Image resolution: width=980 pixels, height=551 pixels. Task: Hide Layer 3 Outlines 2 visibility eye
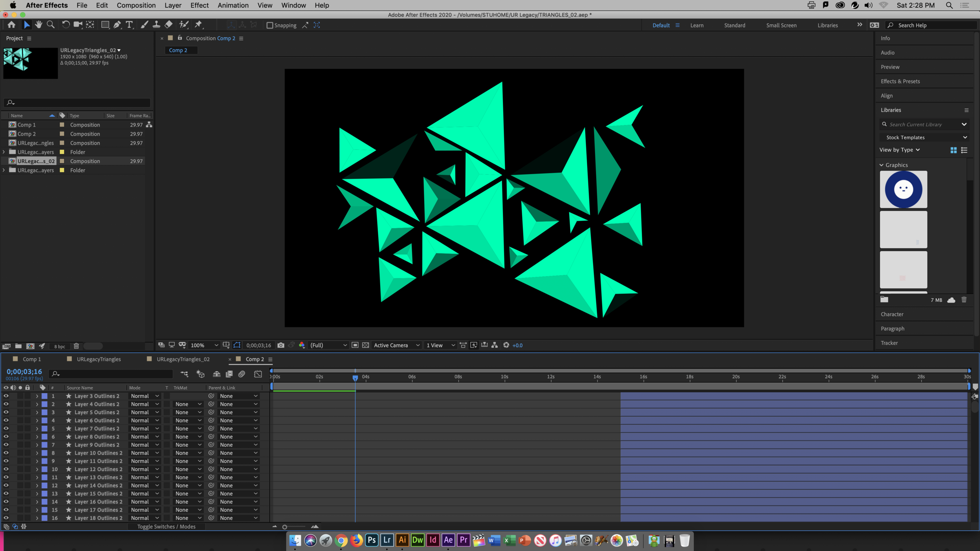click(x=6, y=396)
